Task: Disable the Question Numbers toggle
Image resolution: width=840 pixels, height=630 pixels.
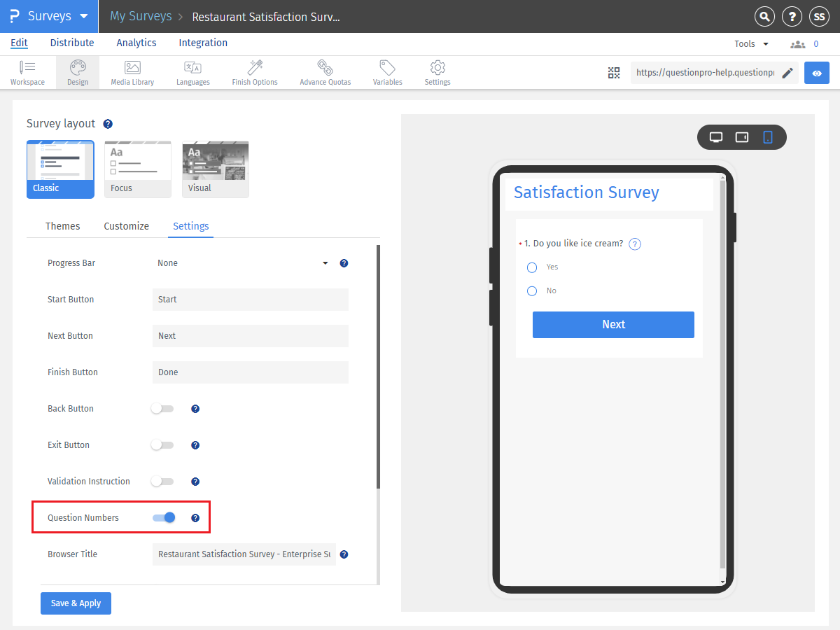Action: pos(164,517)
